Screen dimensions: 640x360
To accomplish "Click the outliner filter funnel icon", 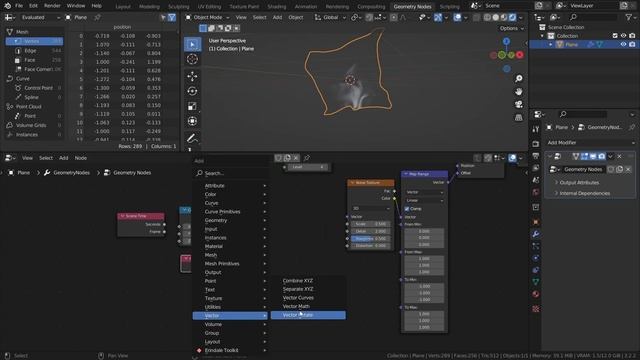I will coord(629,17).
